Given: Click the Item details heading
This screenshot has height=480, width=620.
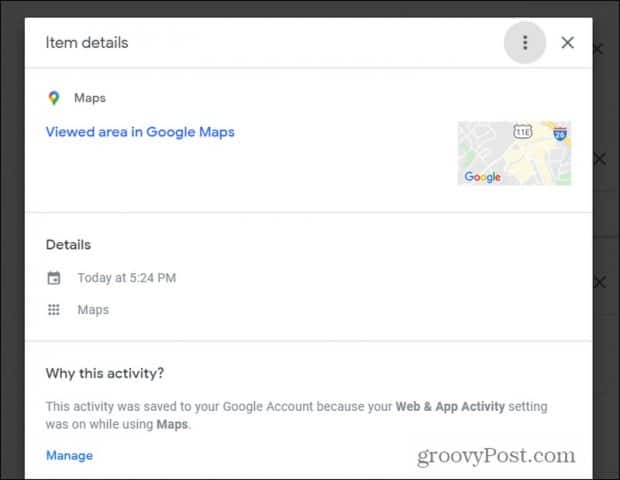Looking at the screenshot, I should (x=87, y=43).
